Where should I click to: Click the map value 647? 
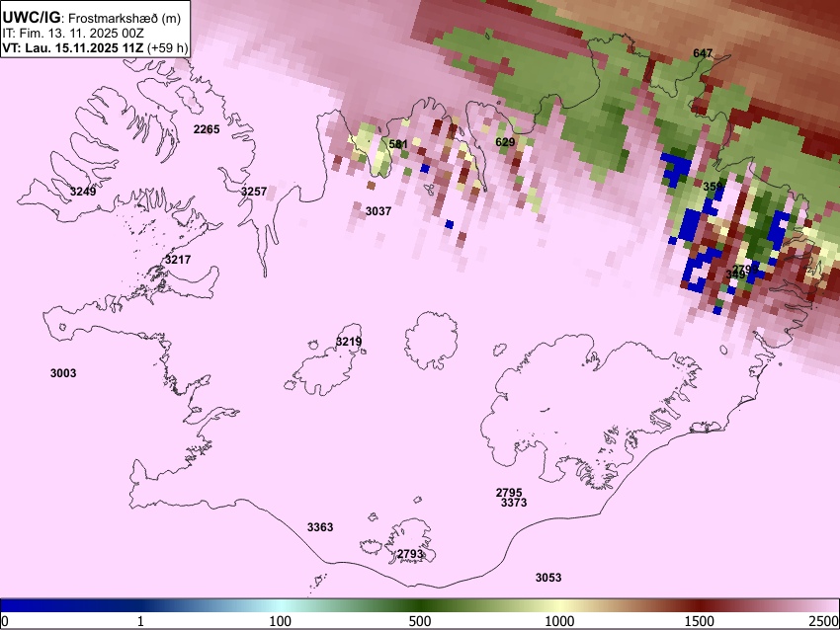pos(703,53)
